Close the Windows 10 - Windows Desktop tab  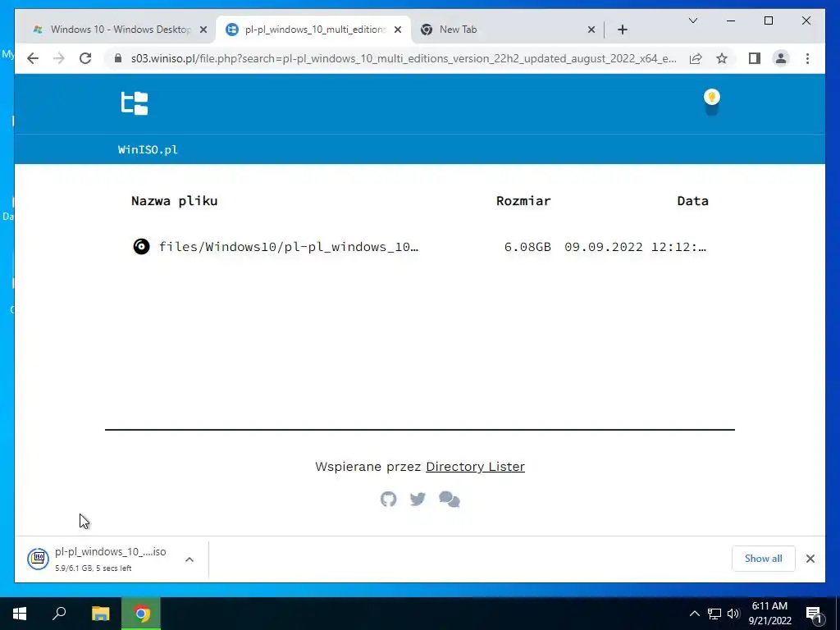pyautogui.click(x=203, y=30)
